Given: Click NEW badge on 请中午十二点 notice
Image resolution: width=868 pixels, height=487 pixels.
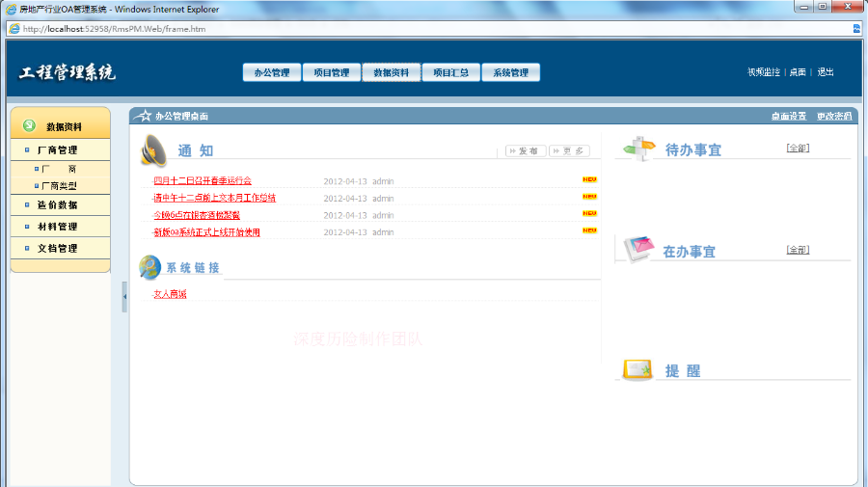Looking at the screenshot, I should [x=589, y=197].
